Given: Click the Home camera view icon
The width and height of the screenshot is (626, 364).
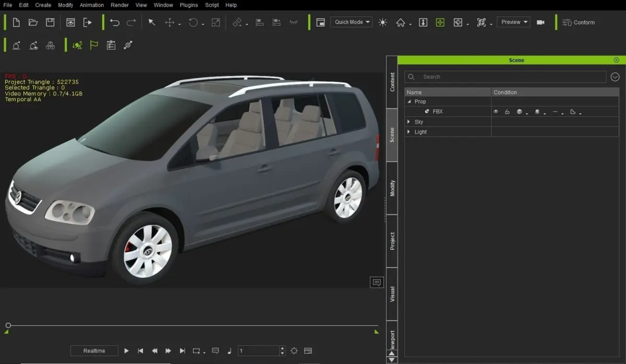Looking at the screenshot, I should pyautogui.click(x=401, y=22).
